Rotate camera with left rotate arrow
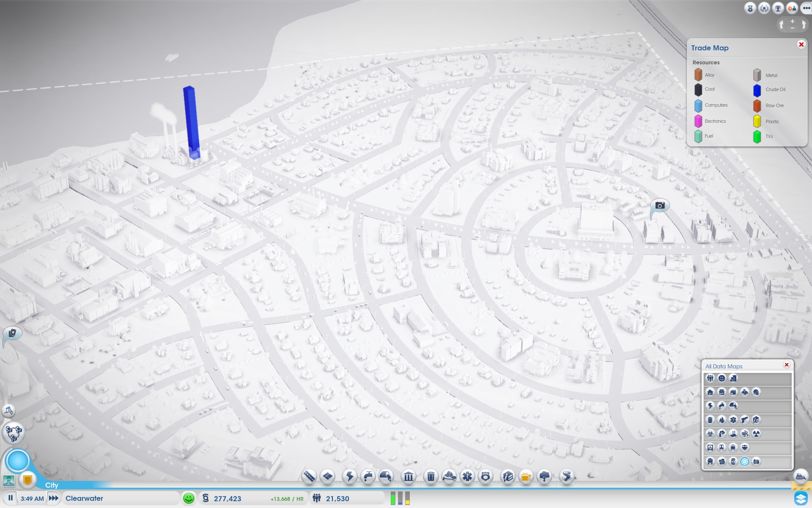The height and width of the screenshot is (508, 812). point(782,24)
